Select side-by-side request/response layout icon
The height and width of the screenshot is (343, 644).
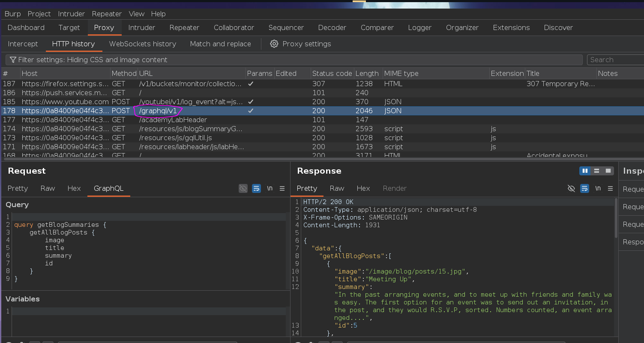click(585, 171)
